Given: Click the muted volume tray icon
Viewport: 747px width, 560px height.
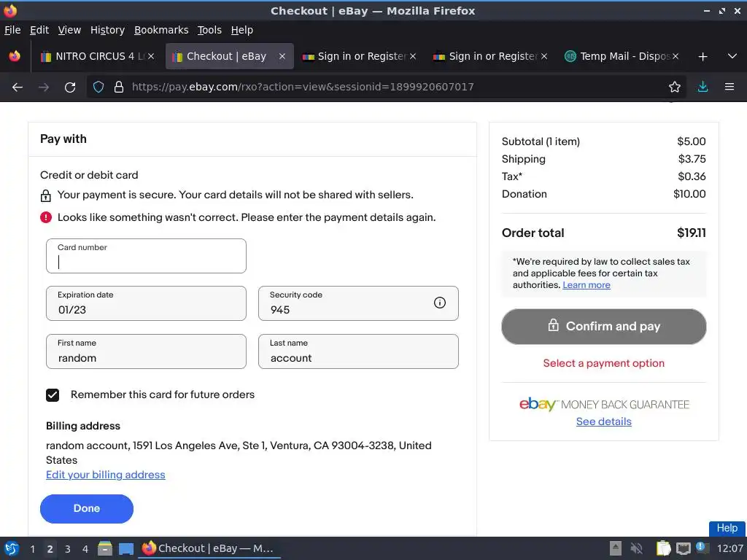Looking at the screenshot, I should (636, 548).
